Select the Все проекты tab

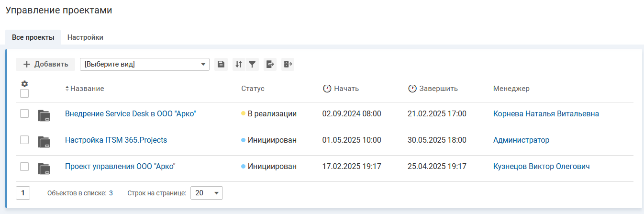[x=33, y=37]
